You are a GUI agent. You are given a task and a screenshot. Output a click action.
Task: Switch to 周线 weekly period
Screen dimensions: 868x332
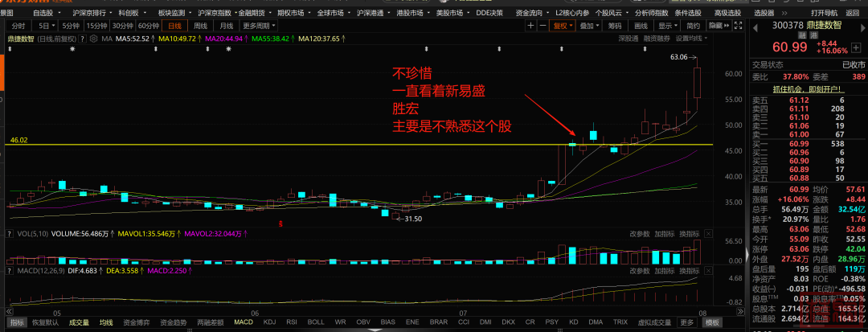(x=200, y=26)
